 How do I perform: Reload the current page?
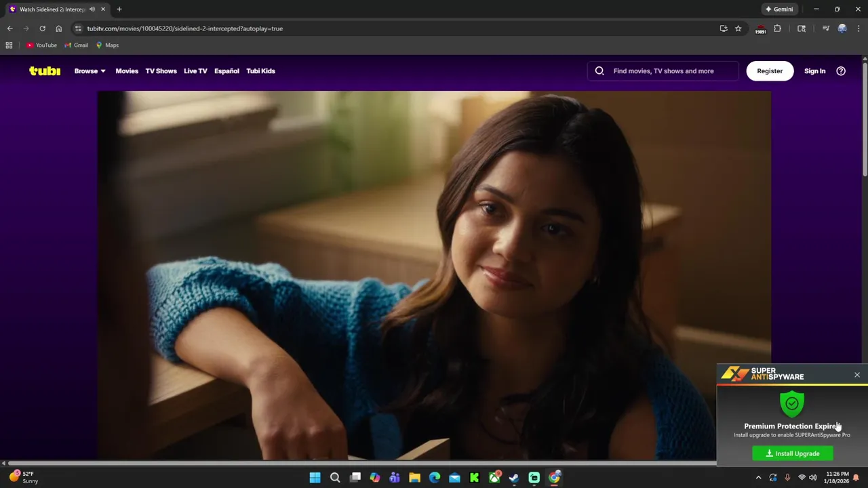point(42,28)
